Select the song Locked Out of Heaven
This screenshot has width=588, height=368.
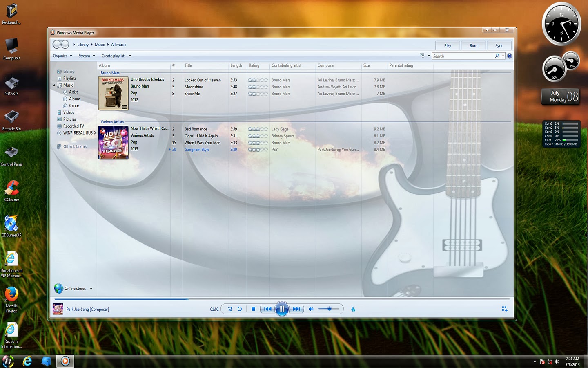[203, 80]
